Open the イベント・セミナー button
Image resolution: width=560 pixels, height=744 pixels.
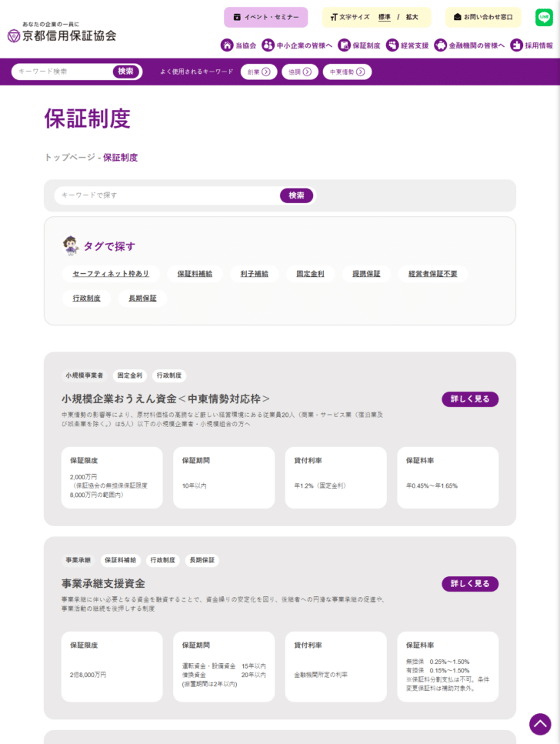coord(265,17)
